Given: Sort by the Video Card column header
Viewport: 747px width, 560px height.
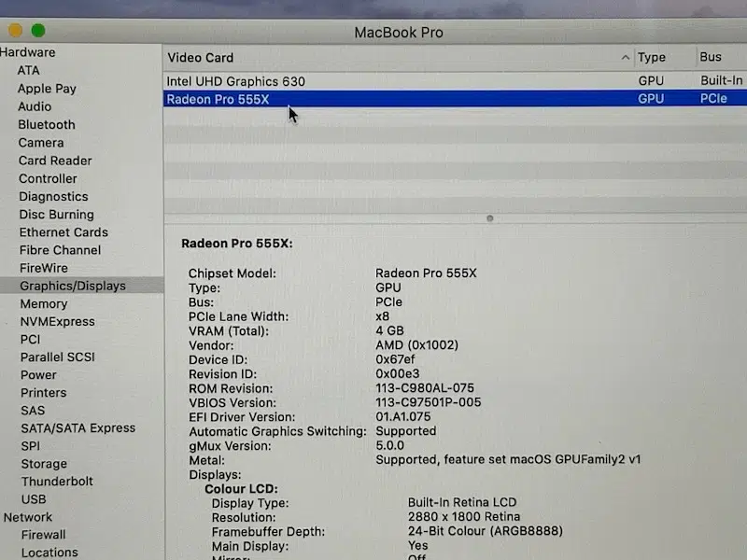Looking at the screenshot, I should coord(201,58).
